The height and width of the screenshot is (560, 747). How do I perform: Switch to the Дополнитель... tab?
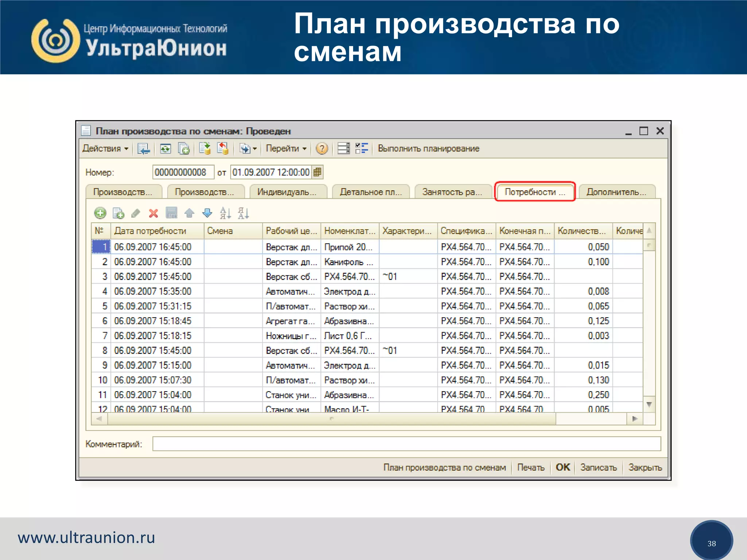(617, 192)
